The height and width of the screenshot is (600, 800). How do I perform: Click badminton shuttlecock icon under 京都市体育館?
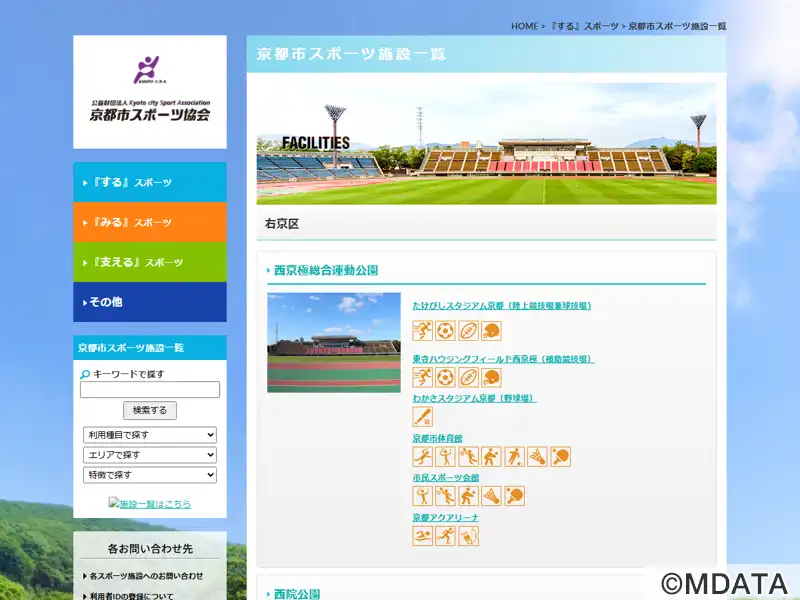coord(537,457)
